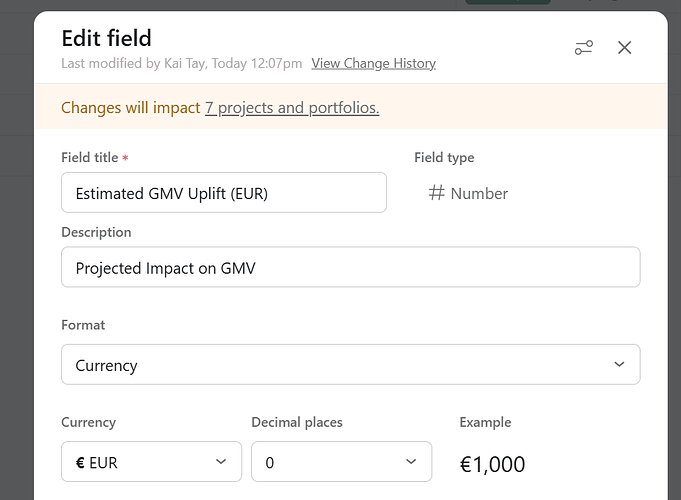This screenshot has width=681, height=500.
Task: Click the hash icon beside Number
Action: pos(436,193)
